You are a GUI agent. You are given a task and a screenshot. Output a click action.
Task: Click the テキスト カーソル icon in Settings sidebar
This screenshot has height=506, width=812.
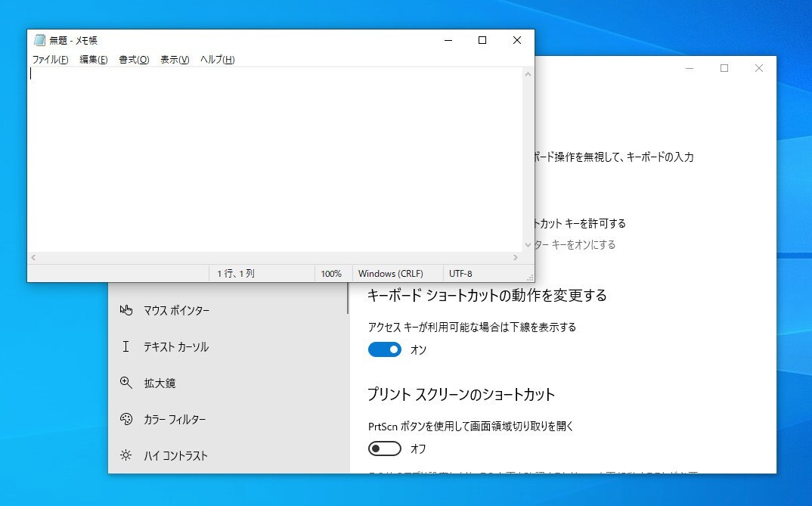(x=126, y=346)
